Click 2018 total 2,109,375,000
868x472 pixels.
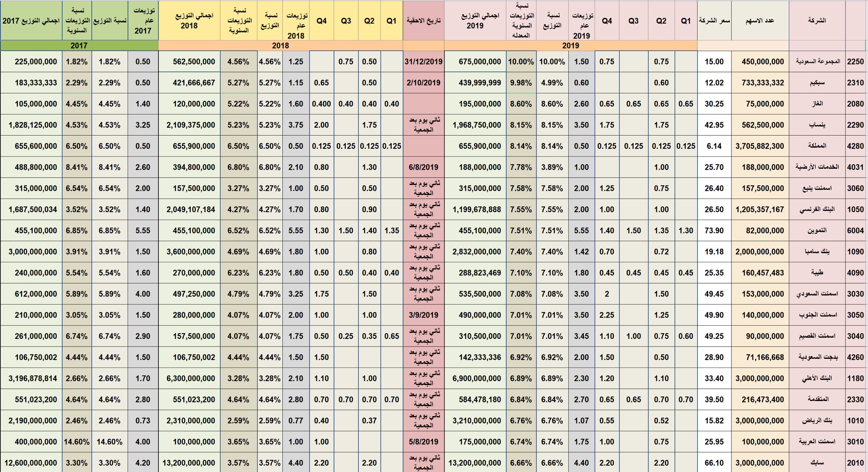coord(191,125)
